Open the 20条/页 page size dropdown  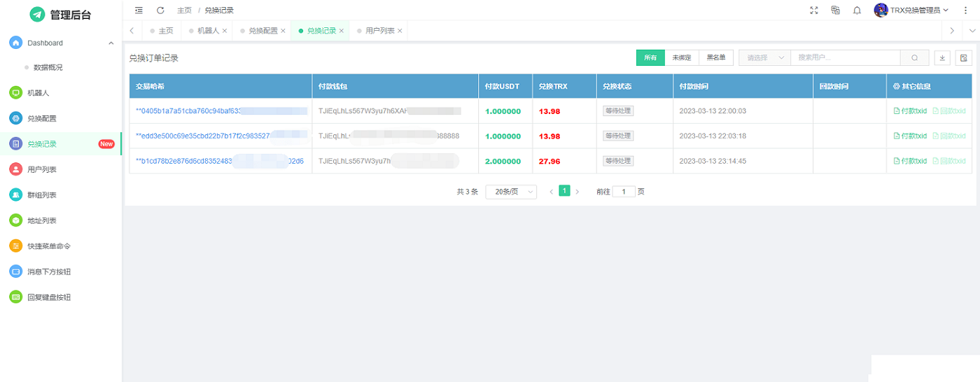(x=511, y=192)
